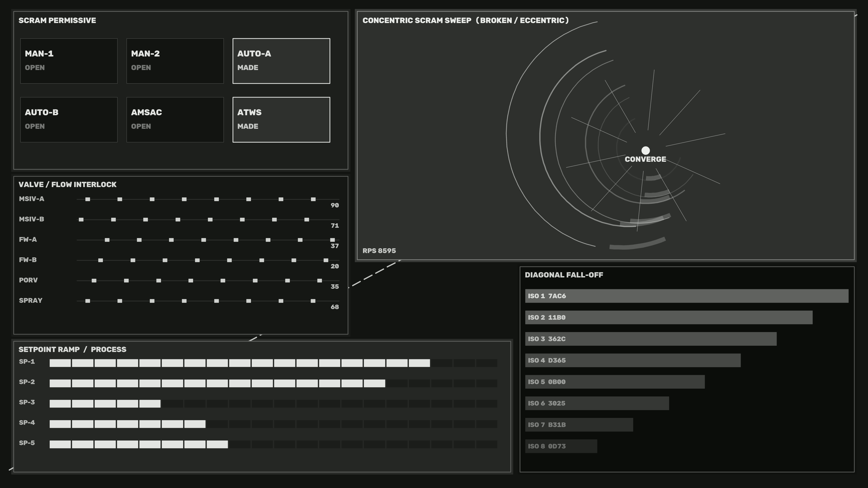Click FW-A value 37
The height and width of the screenshot is (488, 868).
tap(335, 246)
